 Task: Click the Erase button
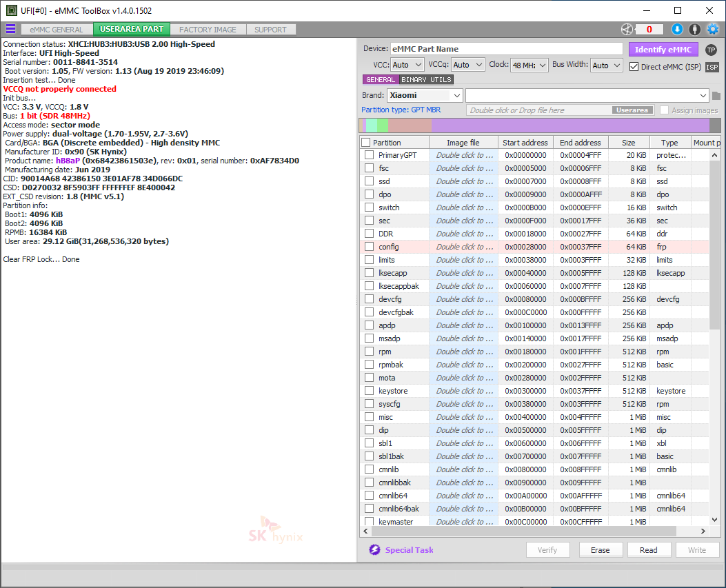600,550
